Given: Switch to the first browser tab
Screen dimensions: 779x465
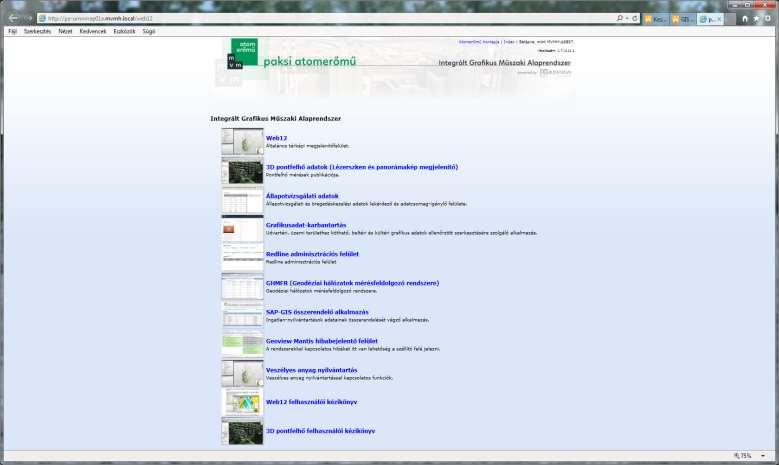Looking at the screenshot, I should 655,19.
